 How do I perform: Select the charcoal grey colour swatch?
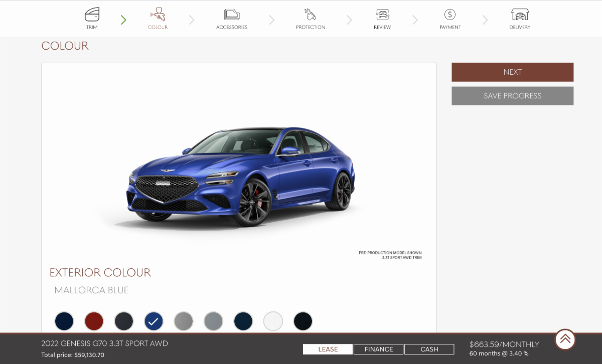click(x=124, y=321)
